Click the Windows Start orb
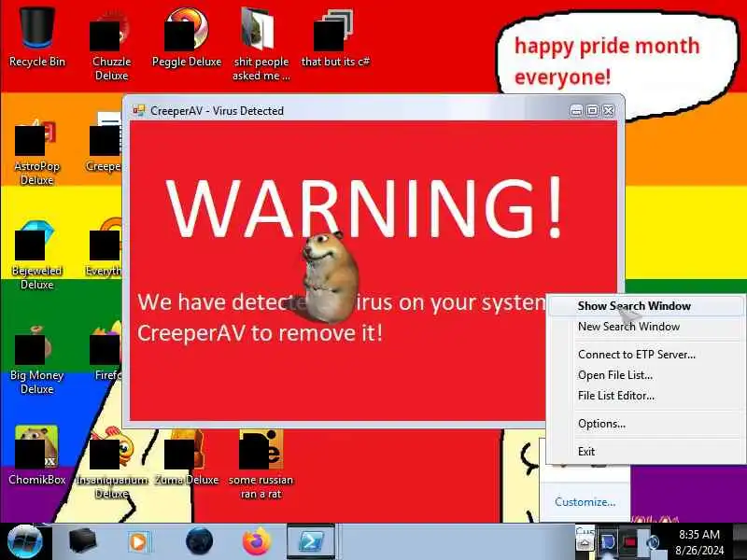This screenshot has height=560, width=747. coord(25,541)
